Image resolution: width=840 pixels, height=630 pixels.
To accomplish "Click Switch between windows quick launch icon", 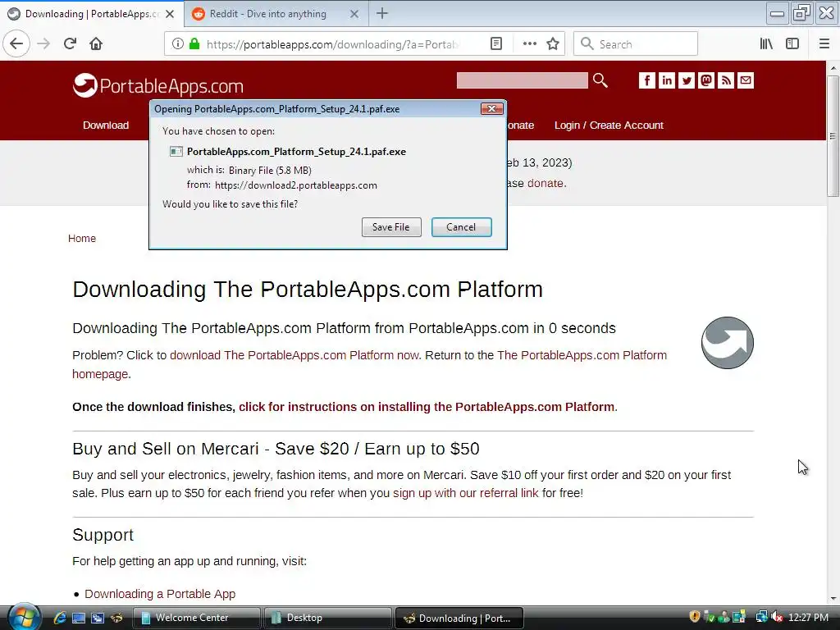I will (x=97, y=618).
